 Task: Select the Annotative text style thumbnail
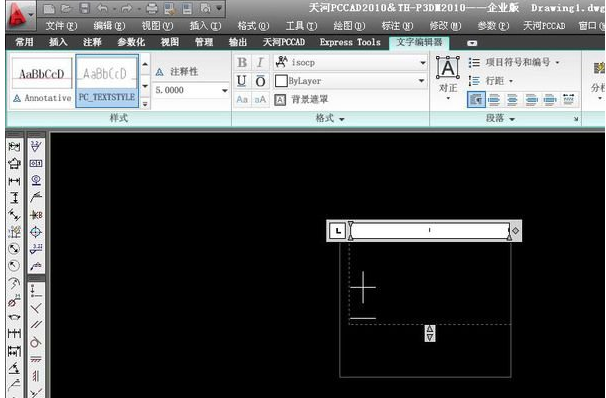point(42,81)
